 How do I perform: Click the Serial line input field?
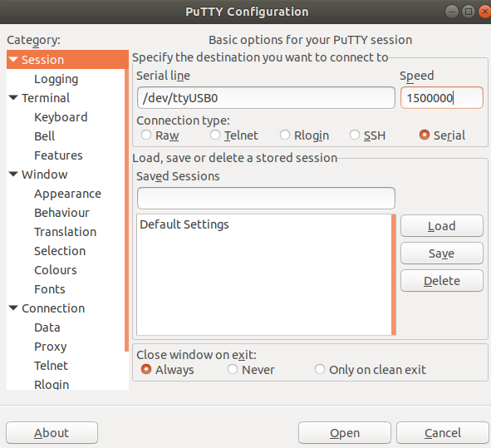[x=266, y=98]
